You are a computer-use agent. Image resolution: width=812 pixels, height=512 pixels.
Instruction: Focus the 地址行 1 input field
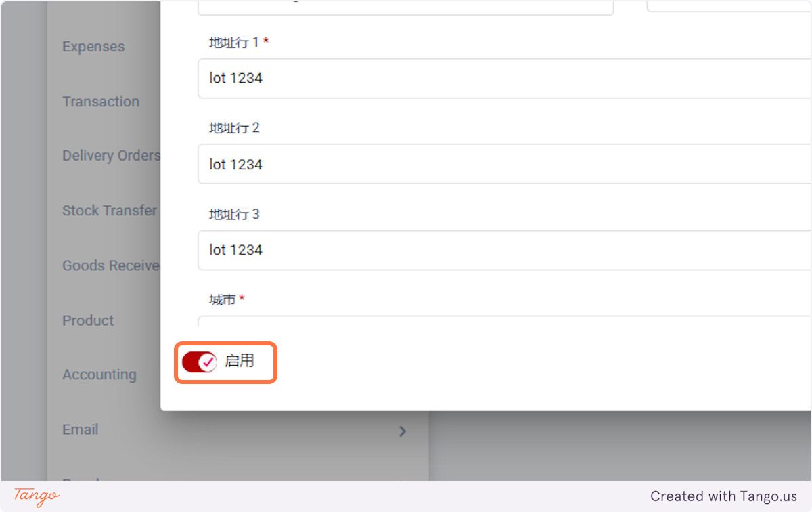tap(504, 78)
